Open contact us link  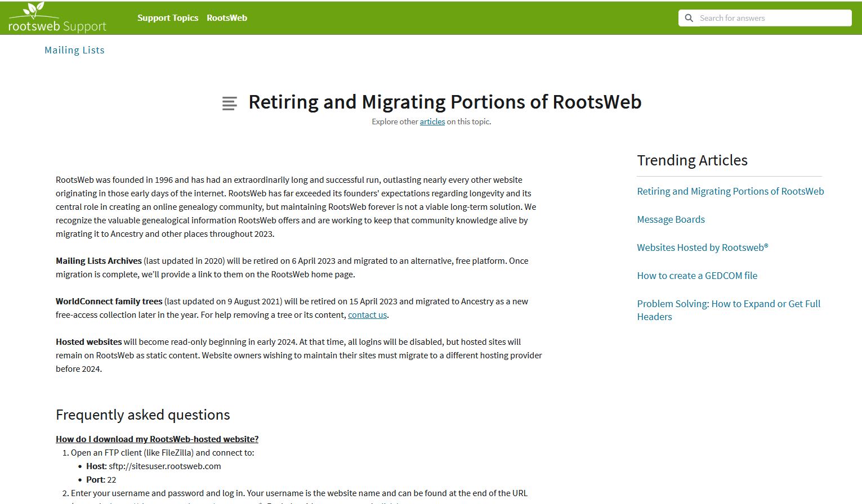[x=367, y=315]
